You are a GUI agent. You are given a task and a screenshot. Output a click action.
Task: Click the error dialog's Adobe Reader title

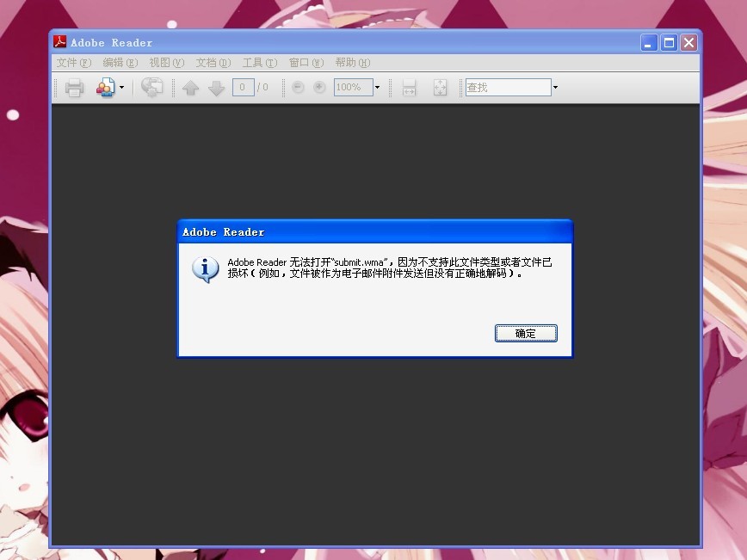[x=224, y=232]
